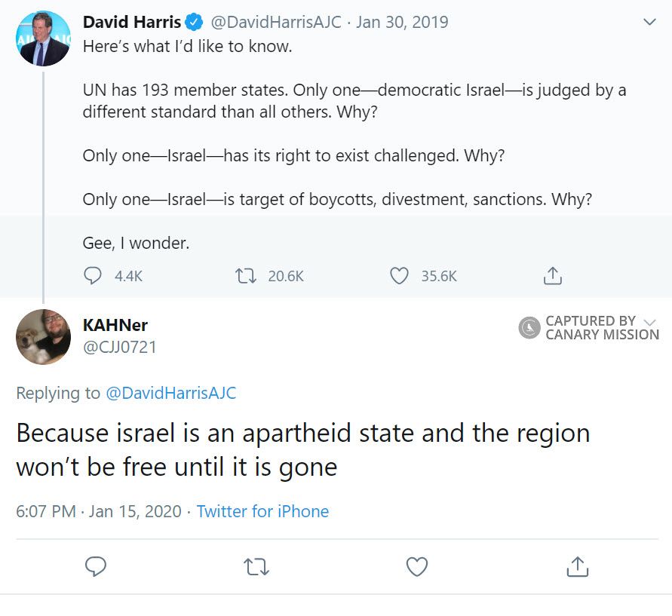Viewport: 672px width, 616px height.
Task: Share KAHNer's reply tweet
Action: tap(578, 566)
